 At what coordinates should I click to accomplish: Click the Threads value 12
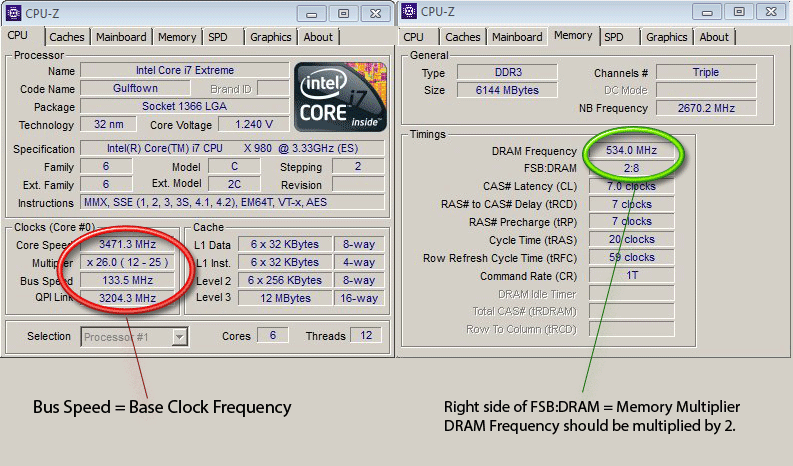366,335
